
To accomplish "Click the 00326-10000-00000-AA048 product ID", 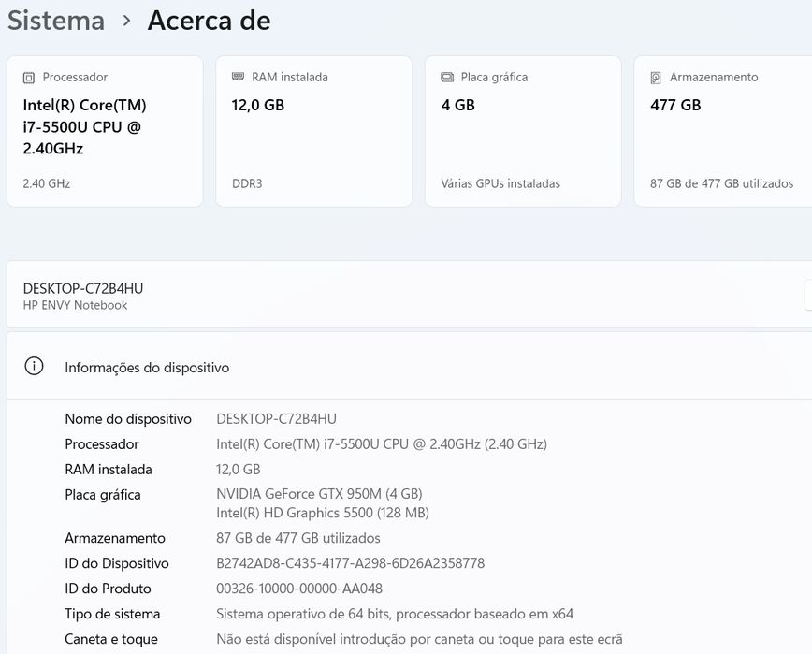I will click(x=299, y=589).
